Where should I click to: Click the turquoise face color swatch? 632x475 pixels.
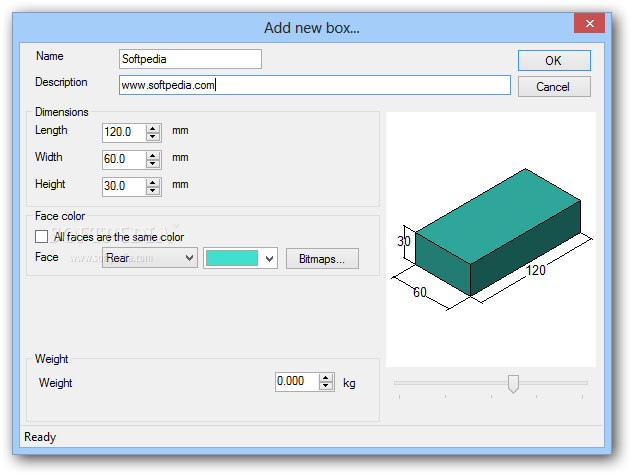232,258
